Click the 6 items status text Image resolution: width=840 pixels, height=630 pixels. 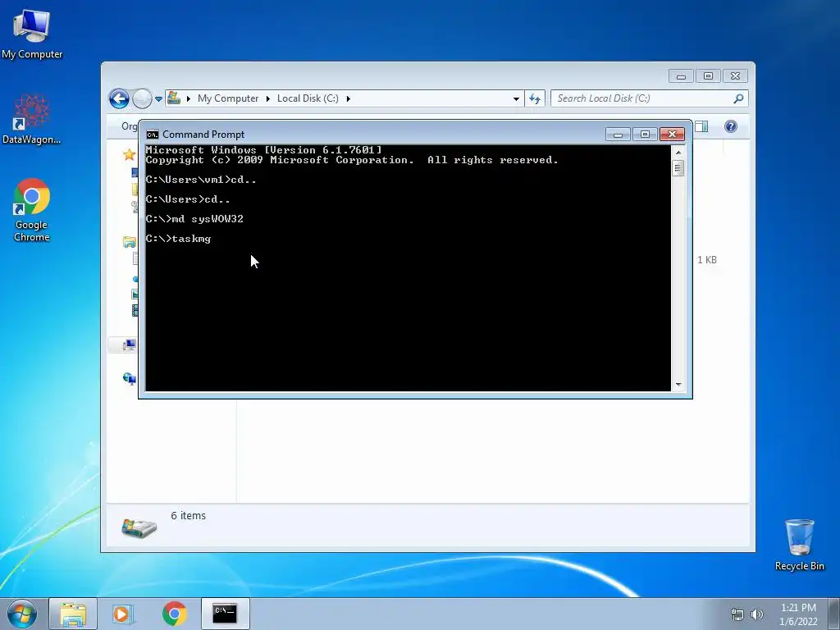(x=188, y=515)
